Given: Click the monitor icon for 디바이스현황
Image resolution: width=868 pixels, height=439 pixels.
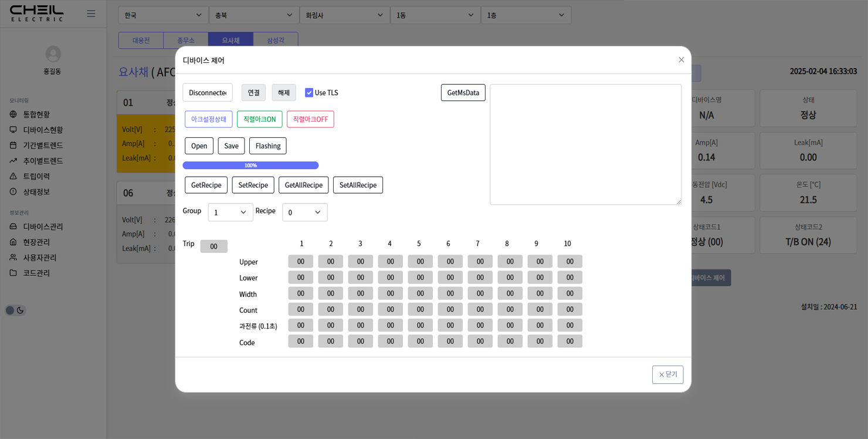Looking at the screenshot, I should click(13, 130).
